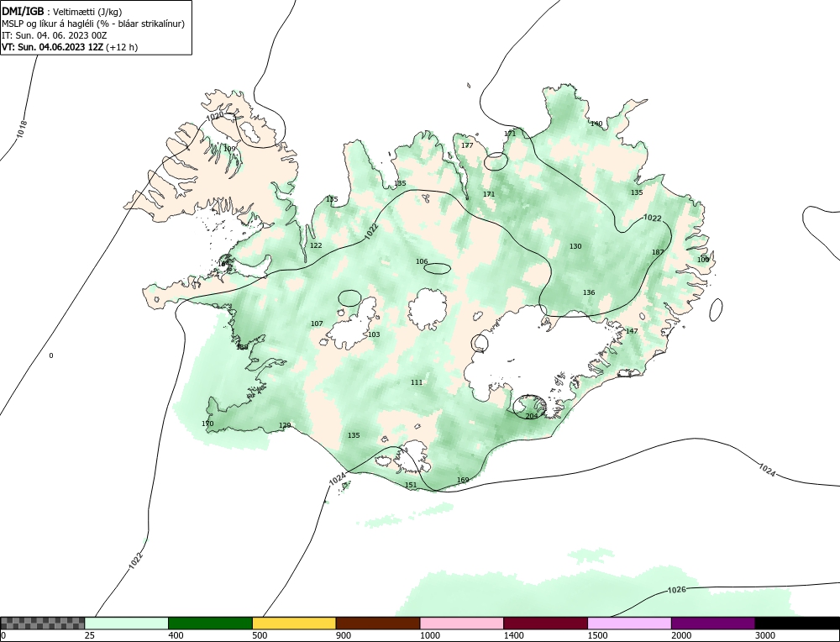Click the CAPE value 130
This screenshot has height=642, width=840.
click(x=575, y=246)
